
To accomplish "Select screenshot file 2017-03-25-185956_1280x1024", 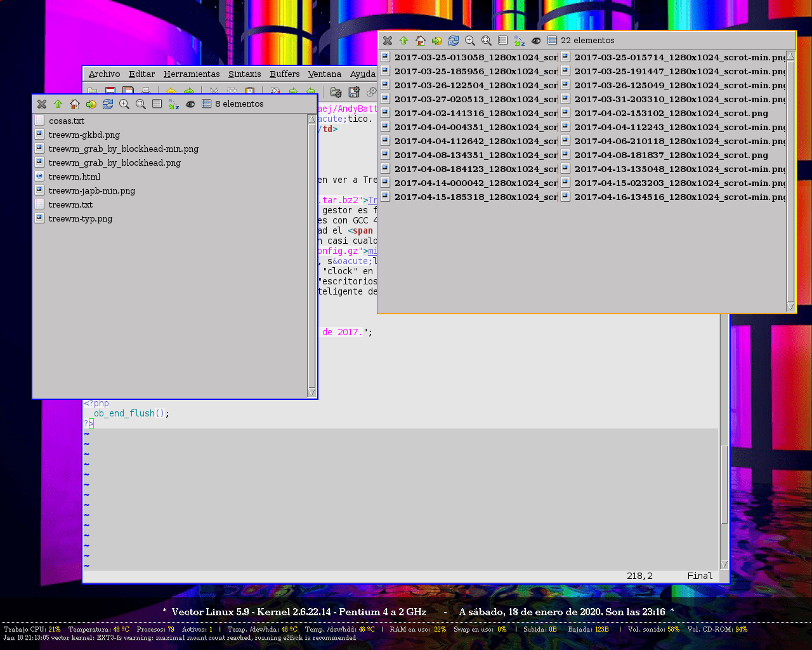I will 469,71.
